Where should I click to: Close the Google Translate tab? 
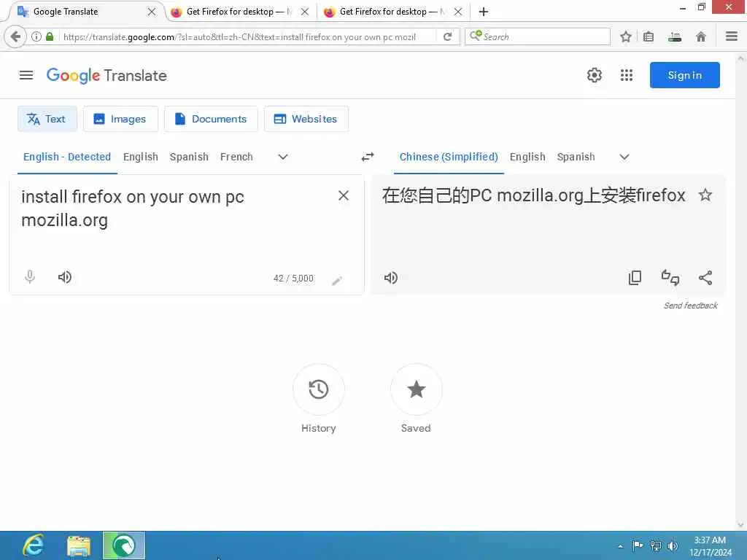(152, 12)
